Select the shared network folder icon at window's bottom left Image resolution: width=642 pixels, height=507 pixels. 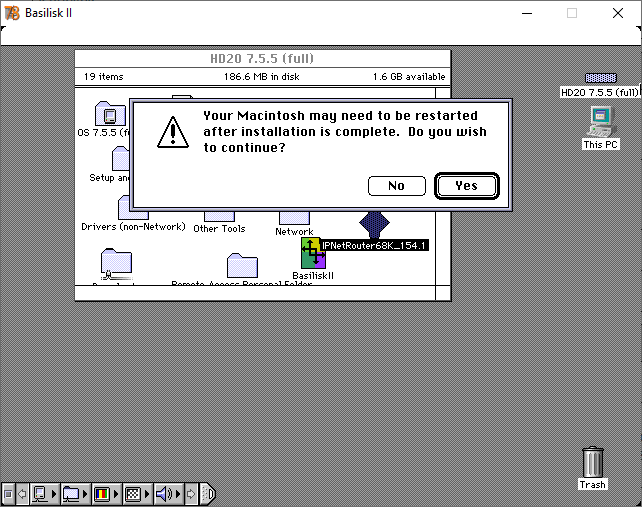click(x=116, y=263)
